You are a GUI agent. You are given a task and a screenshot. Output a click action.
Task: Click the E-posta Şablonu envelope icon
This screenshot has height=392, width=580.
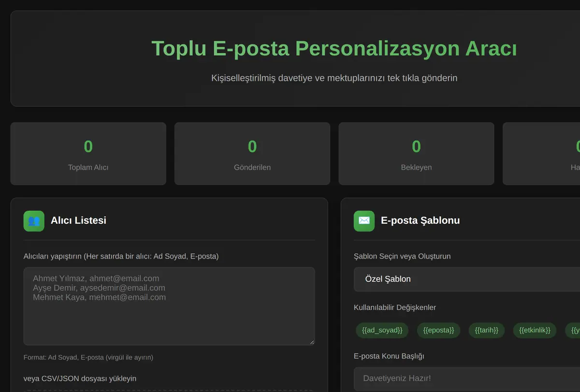364,221
